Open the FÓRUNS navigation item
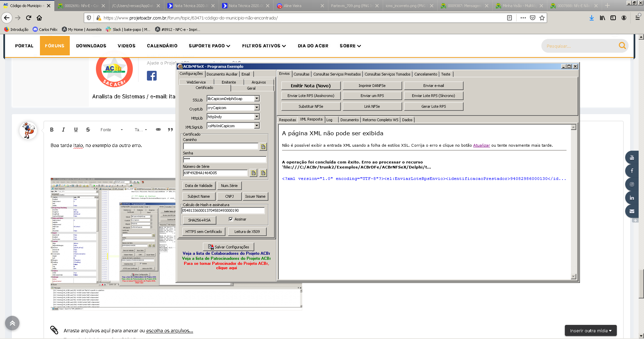Image resolution: width=644 pixels, height=339 pixels. [55, 46]
